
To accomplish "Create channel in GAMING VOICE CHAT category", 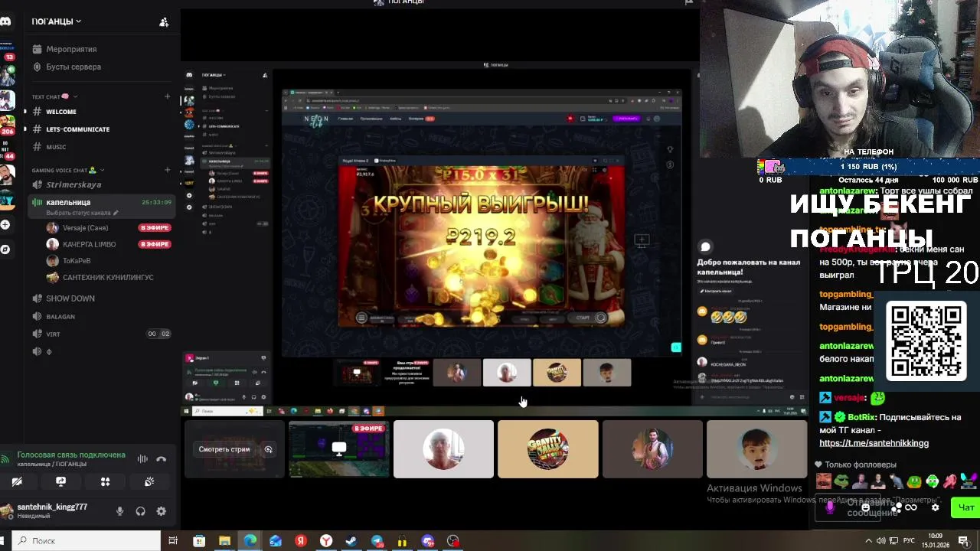I will tap(167, 170).
